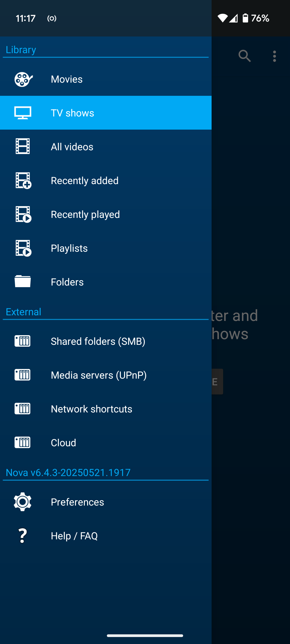The width and height of the screenshot is (290, 644).
Task: Tap the External section header
Action: click(x=23, y=312)
